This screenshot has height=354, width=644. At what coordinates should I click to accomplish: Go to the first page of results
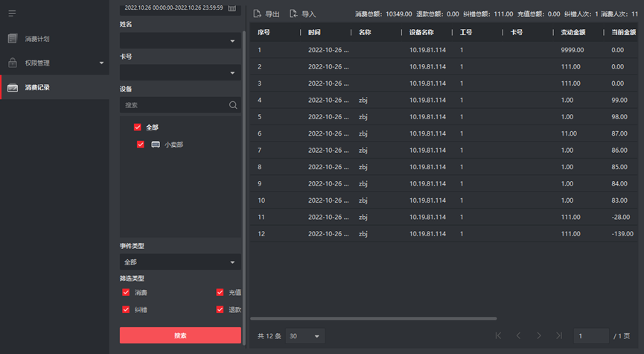[499, 336]
